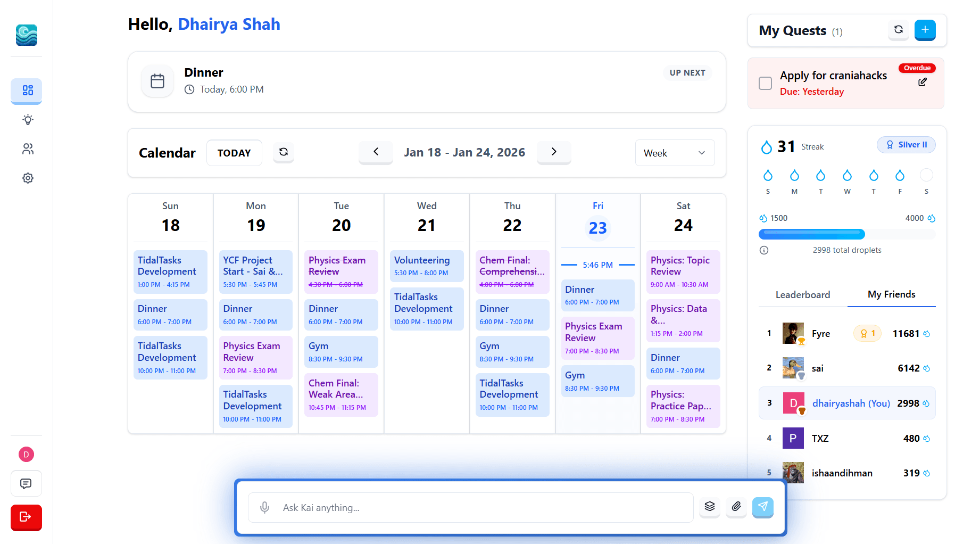The image size is (980, 544).
Task: Check off Apply for craniahacks quest
Action: tap(765, 83)
